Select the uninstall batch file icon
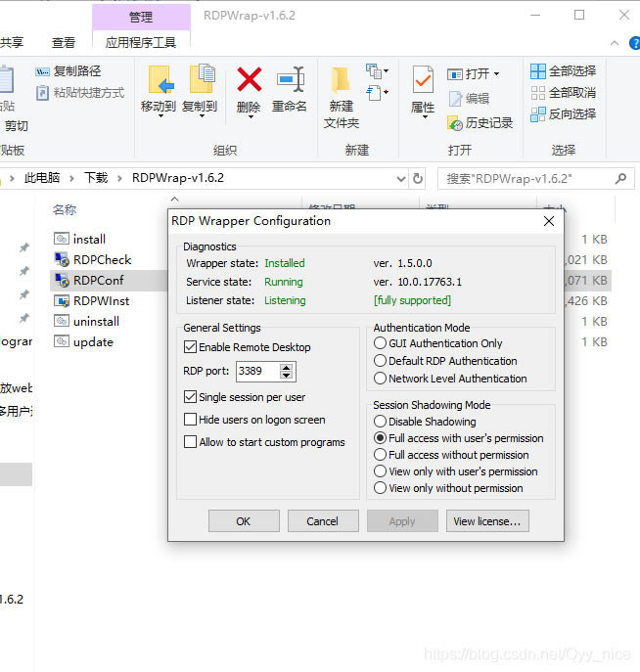The image size is (640, 672). point(62,321)
